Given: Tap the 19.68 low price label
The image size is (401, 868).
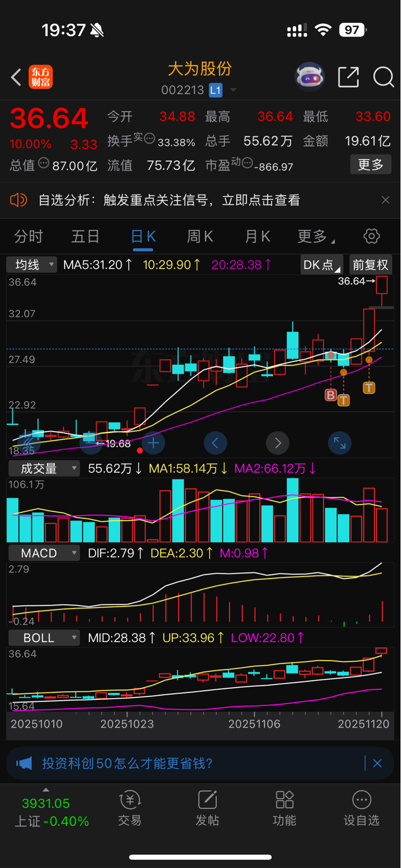Looking at the screenshot, I should (118, 444).
